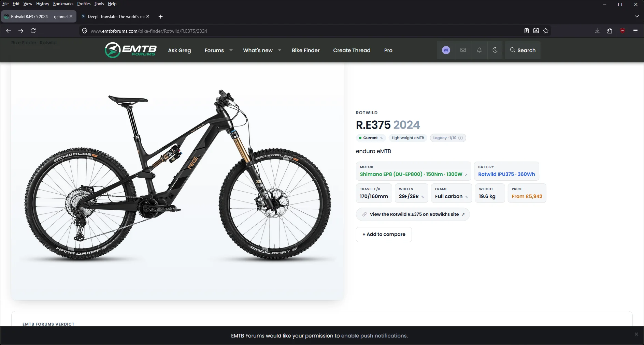Expand the list all tabs chevron
The width and height of the screenshot is (644, 345).
pyautogui.click(x=636, y=16)
